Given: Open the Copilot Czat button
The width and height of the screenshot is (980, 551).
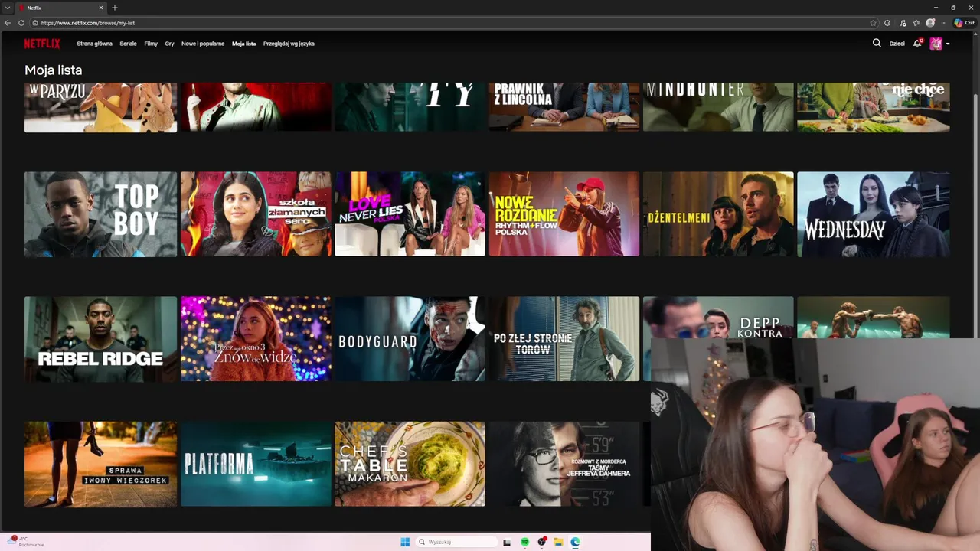Looking at the screenshot, I should 963,23.
